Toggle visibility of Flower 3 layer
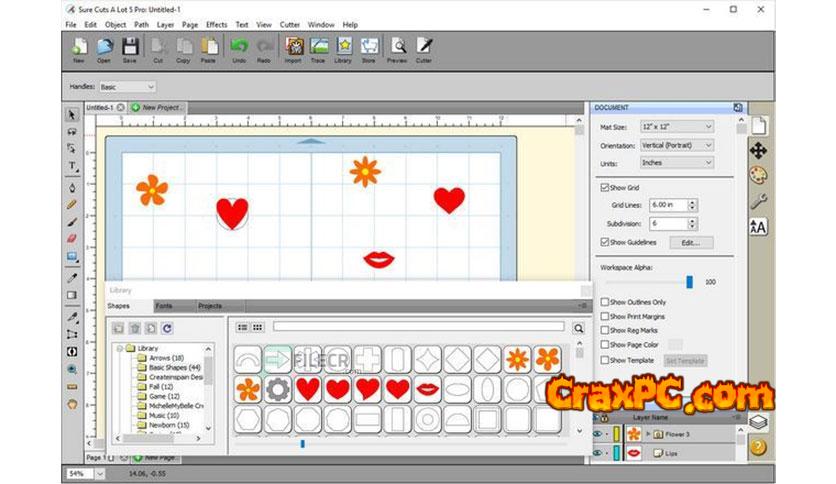Viewport: 836px width, 484px height. click(597, 433)
